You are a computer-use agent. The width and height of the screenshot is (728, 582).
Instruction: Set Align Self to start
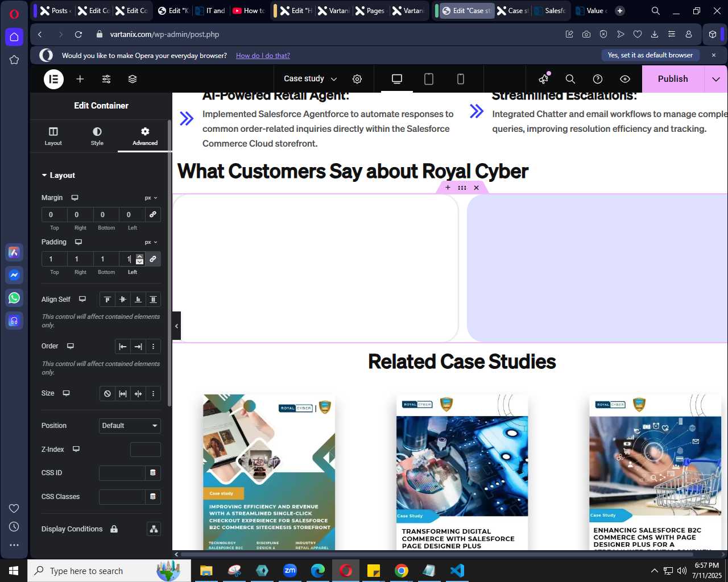(x=107, y=300)
